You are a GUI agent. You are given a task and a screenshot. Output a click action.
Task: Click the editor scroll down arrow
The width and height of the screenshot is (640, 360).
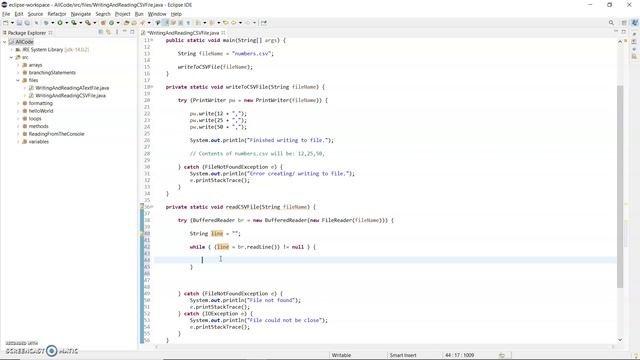[620, 340]
